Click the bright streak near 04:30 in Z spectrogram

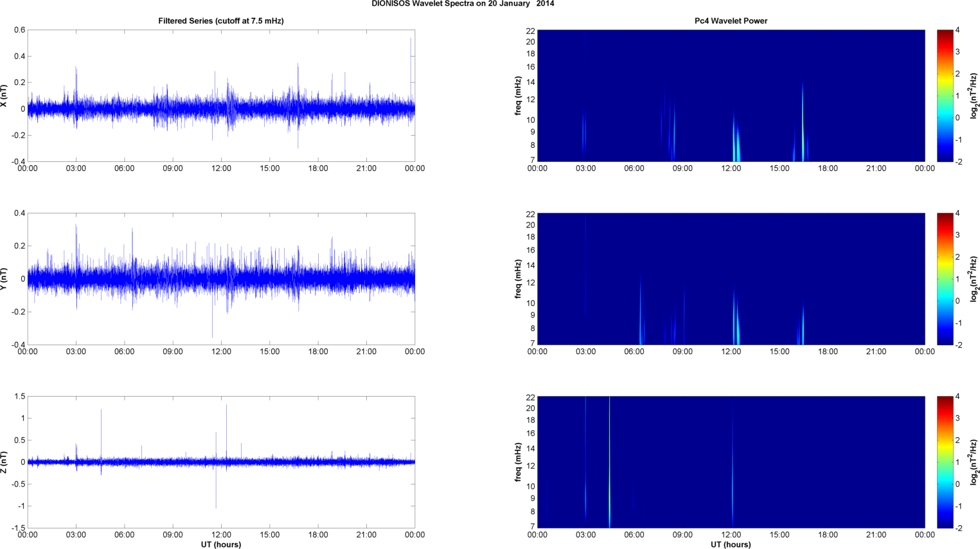point(609,462)
